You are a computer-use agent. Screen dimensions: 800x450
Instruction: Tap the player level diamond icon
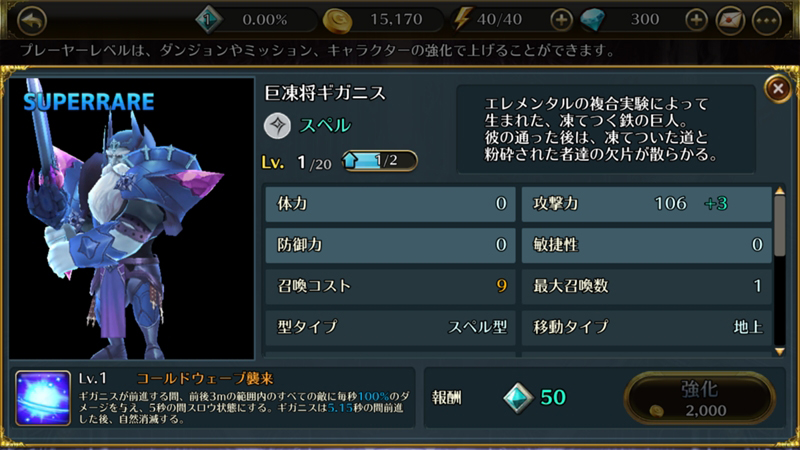208,20
